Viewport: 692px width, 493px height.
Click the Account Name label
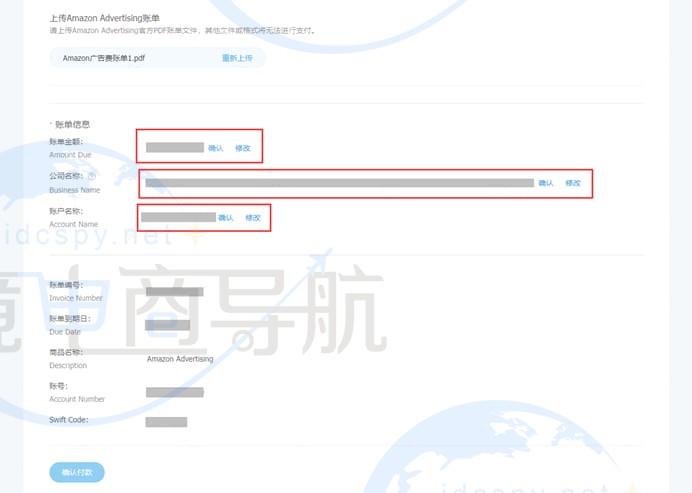coord(73,224)
